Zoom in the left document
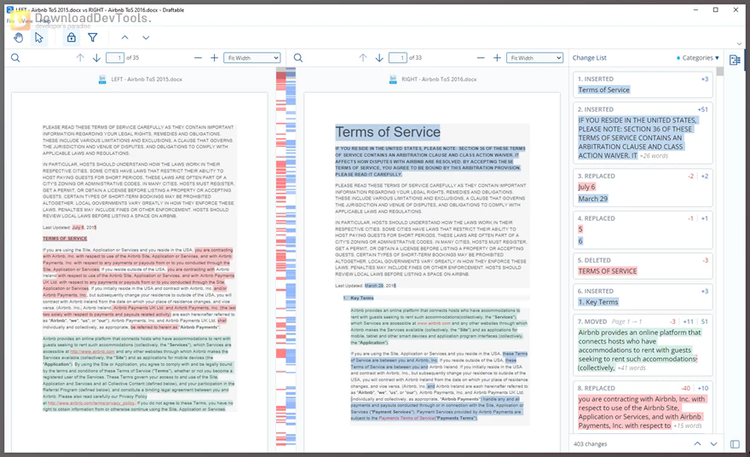This screenshot has height=457, width=750. pyautogui.click(x=214, y=58)
